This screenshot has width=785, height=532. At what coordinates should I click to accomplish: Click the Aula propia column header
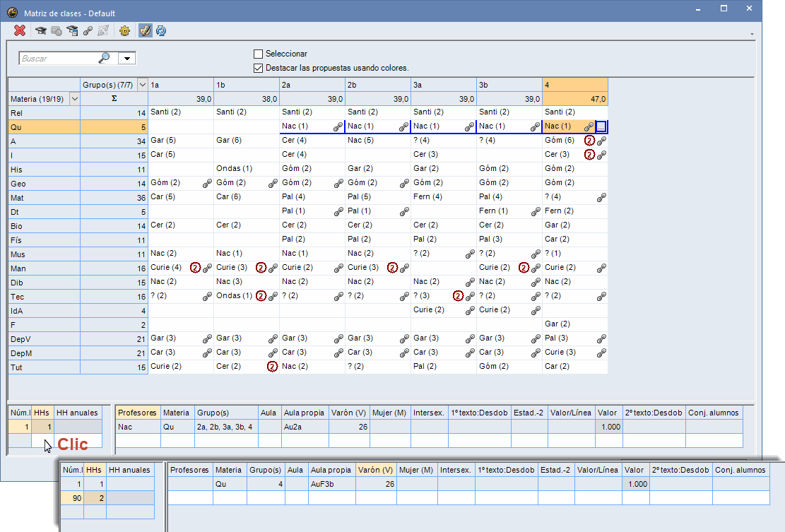[x=304, y=413]
